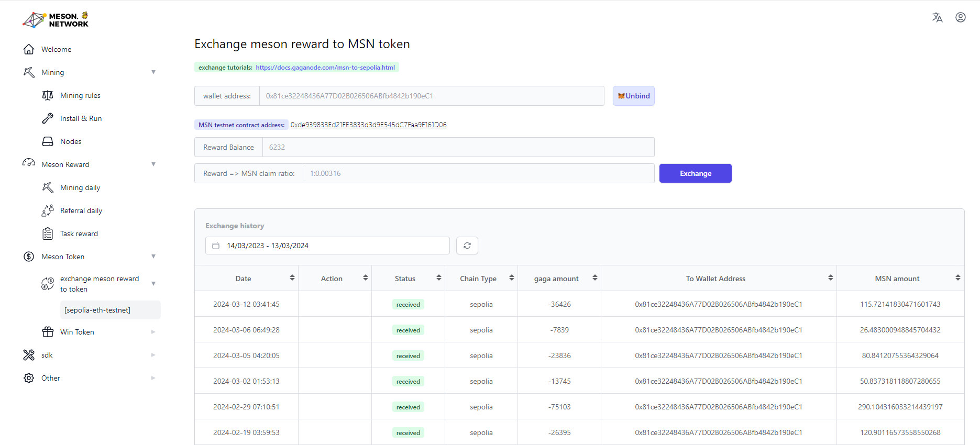The height and width of the screenshot is (445, 980).
Task: Click the Install & Run wrench icon
Action: (x=48, y=118)
